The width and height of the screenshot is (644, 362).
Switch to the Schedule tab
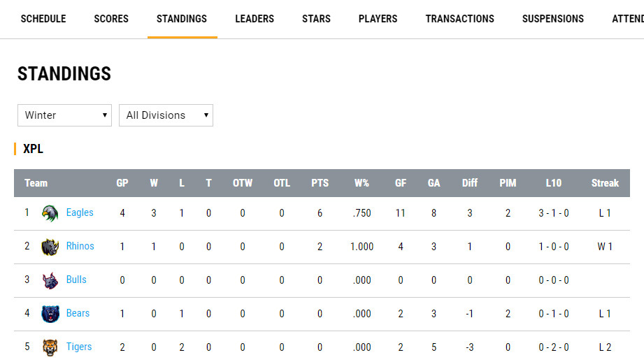[x=43, y=19]
